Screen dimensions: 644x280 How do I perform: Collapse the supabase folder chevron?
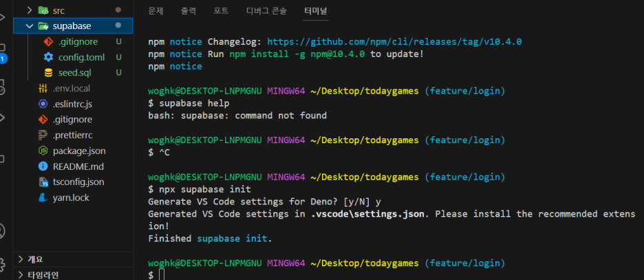tap(29, 26)
